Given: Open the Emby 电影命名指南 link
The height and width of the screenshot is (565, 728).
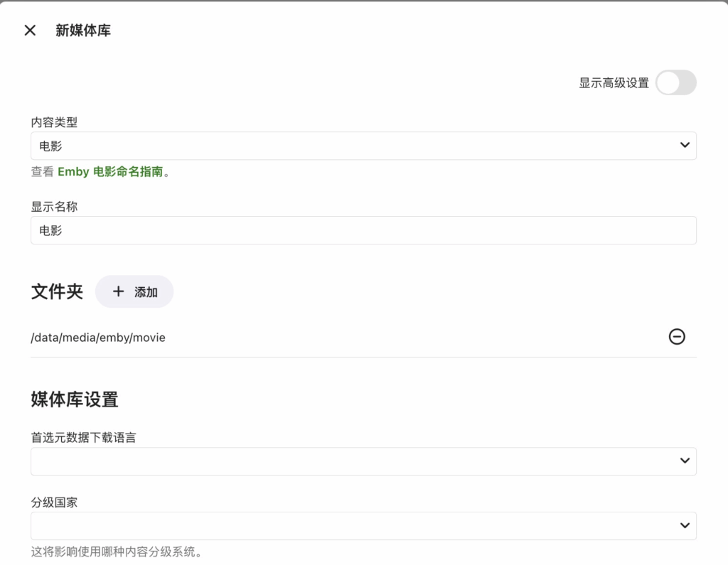Looking at the screenshot, I should (x=110, y=172).
